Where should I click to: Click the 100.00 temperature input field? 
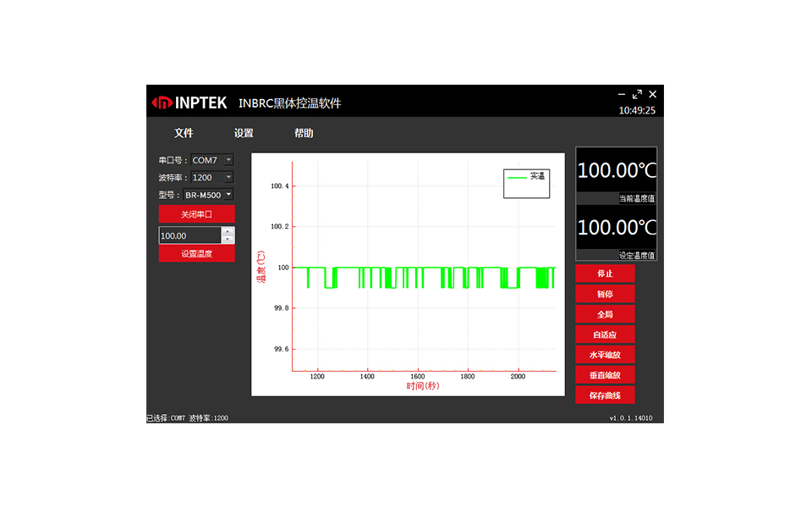189,235
